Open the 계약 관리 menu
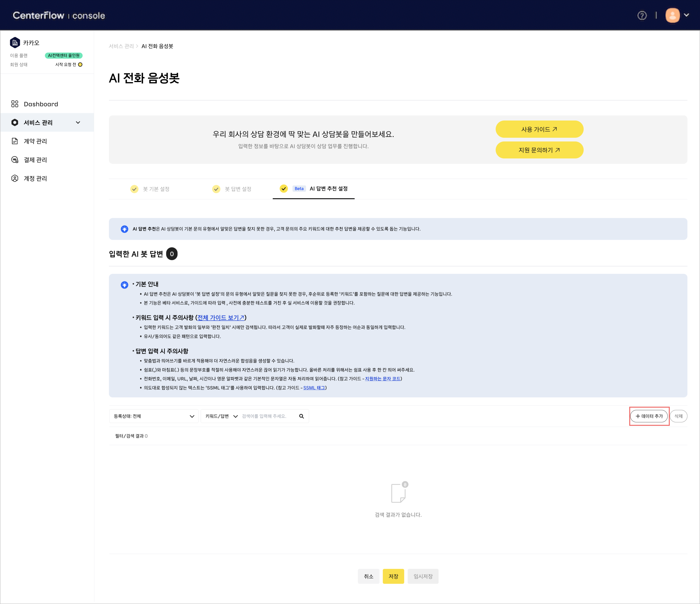This screenshot has height=604, width=700. click(x=47, y=141)
